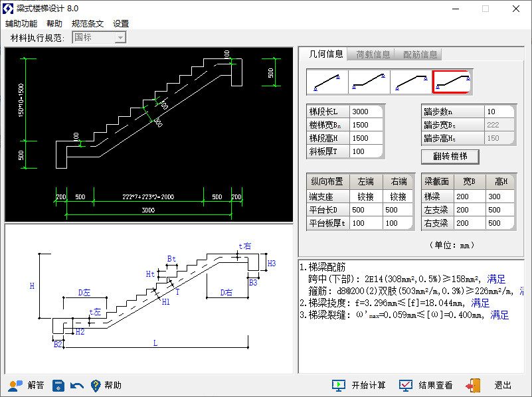The image size is (532, 397).
Task: Edit the 斜板厚T value 100
Action: coord(367,151)
